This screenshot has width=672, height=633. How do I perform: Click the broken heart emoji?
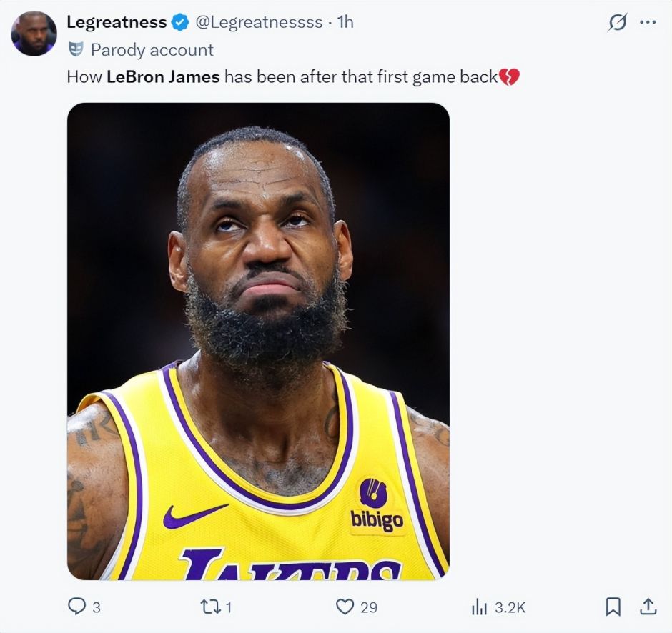coord(509,76)
